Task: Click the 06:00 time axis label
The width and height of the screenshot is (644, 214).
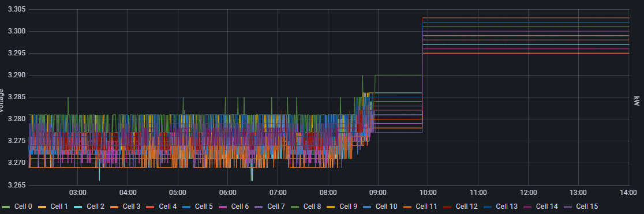Action: point(228,192)
